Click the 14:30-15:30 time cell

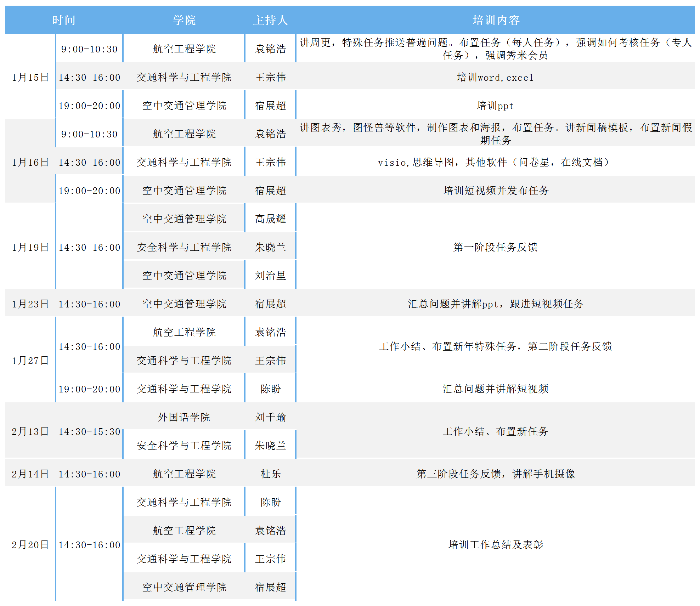pos(89,431)
